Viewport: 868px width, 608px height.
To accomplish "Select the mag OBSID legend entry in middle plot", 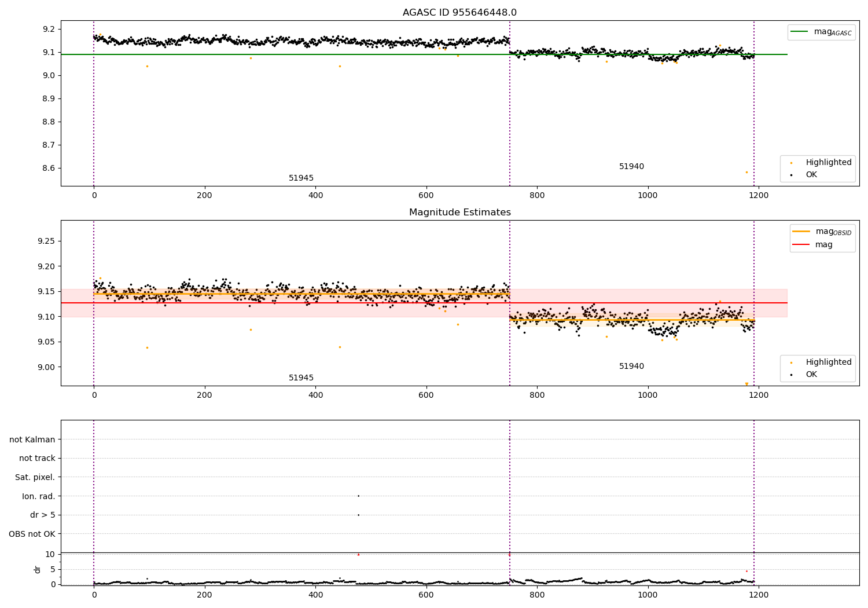I will point(822,232).
